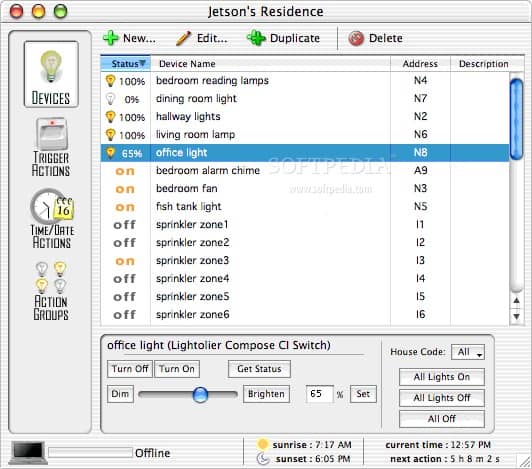This screenshot has height=469, width=532.
Task: Click the Edit pencil icon
Action: pos(183,38)
